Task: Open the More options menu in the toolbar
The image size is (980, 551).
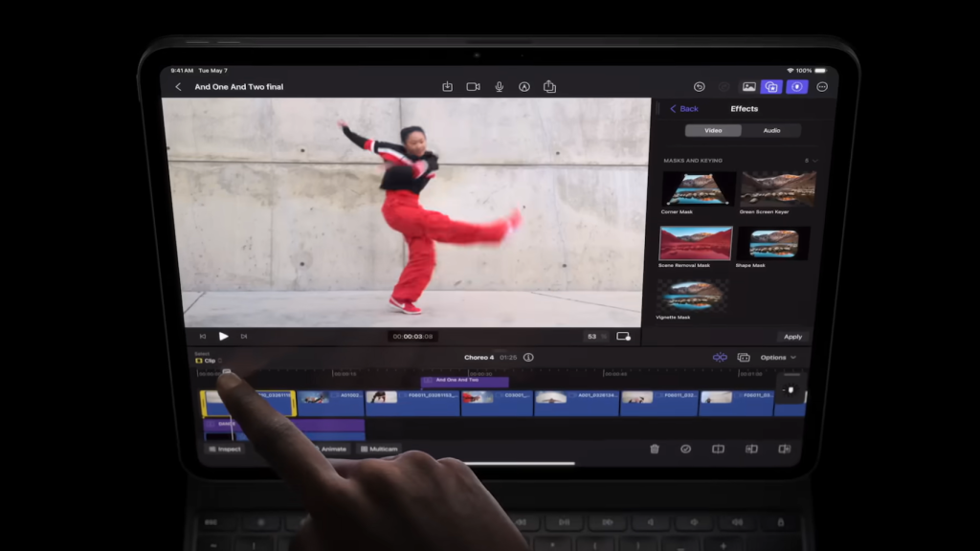Action: (822, 87)
